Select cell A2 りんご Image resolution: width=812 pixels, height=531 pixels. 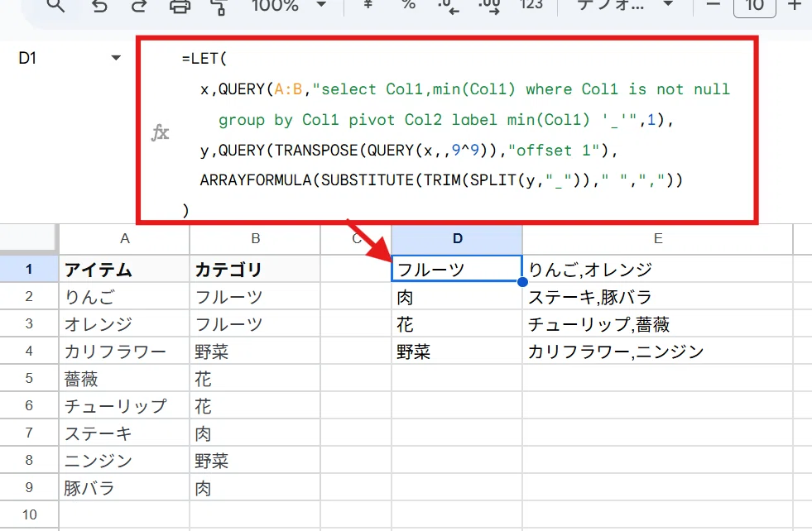[x=124, y=296]
